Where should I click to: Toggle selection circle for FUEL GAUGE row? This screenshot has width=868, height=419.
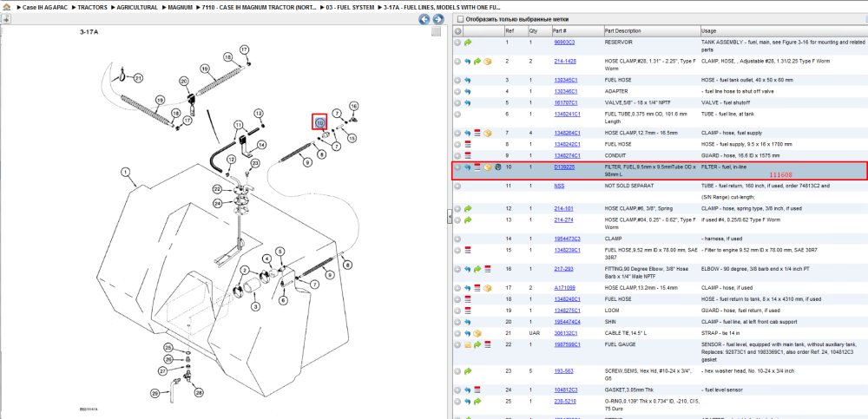click(x=457, y=344)
